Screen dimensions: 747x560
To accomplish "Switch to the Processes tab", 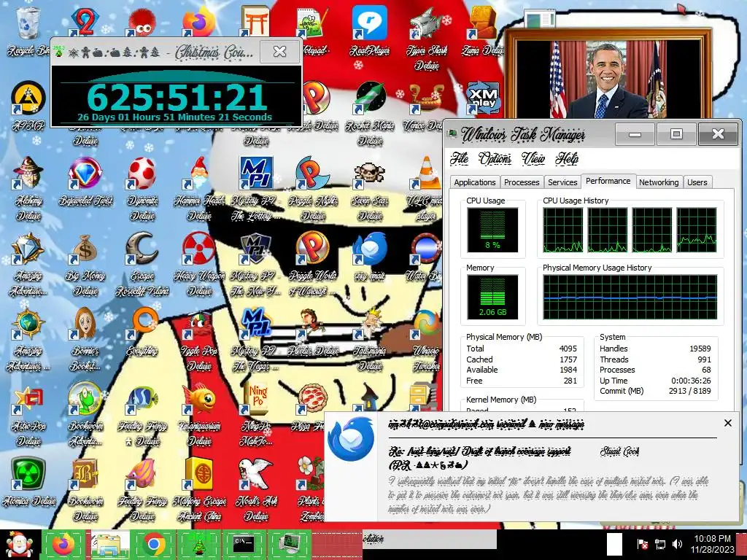I will coord(521,182).
